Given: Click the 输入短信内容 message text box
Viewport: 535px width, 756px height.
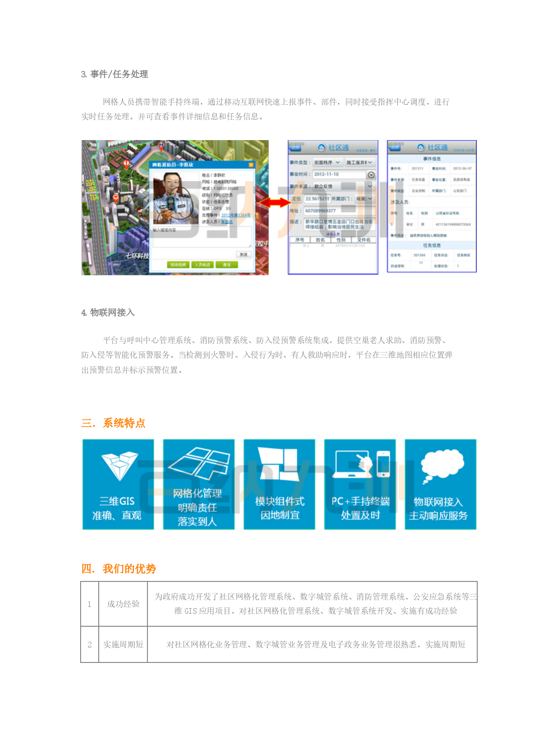Looking at the screenshot, I should (202, 237).
